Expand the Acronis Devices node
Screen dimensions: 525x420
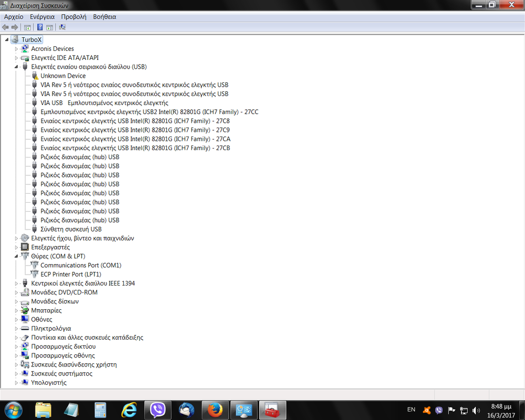(x=16, y=49)
